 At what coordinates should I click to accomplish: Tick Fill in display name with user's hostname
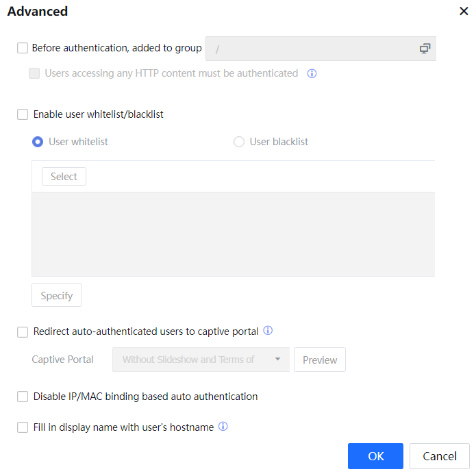pos(23,427)
